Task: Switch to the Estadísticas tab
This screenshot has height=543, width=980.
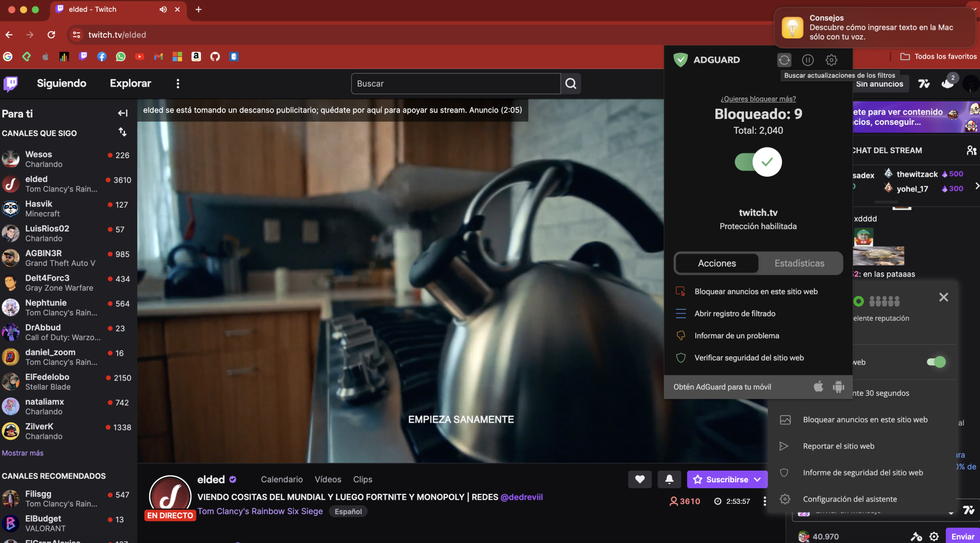Action: point(800,263)
